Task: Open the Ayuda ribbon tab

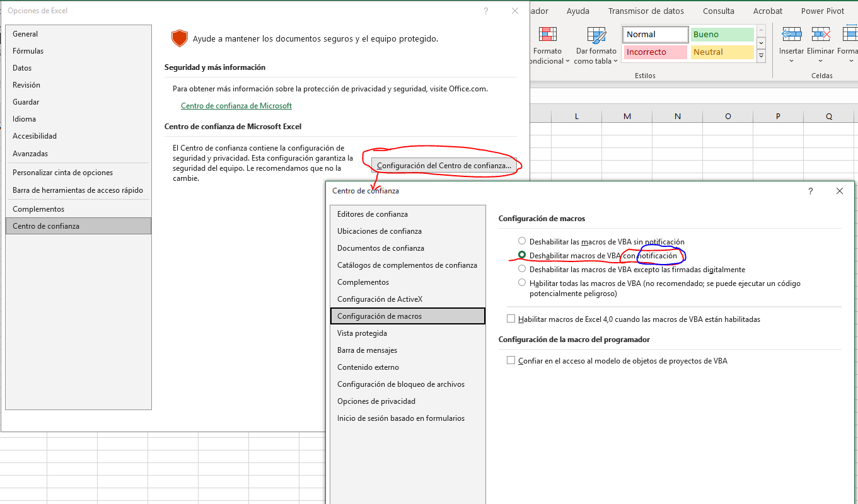Action: (x=578, y=11)
